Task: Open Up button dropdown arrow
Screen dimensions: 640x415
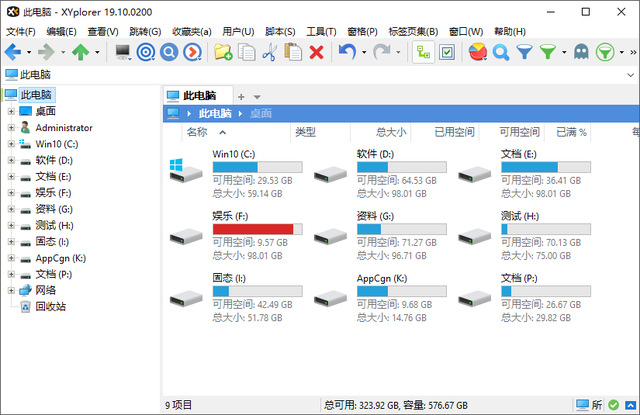Action: point(97,52)
